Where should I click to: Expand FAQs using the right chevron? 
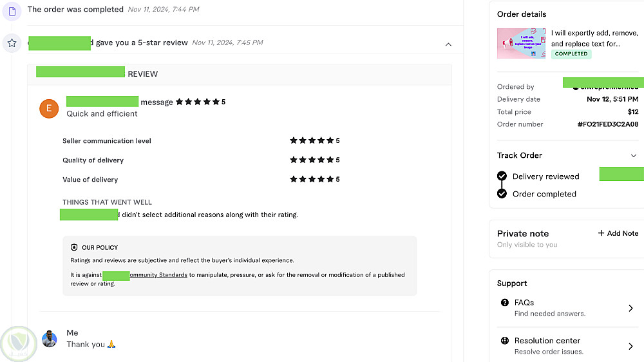pos(630,308)
